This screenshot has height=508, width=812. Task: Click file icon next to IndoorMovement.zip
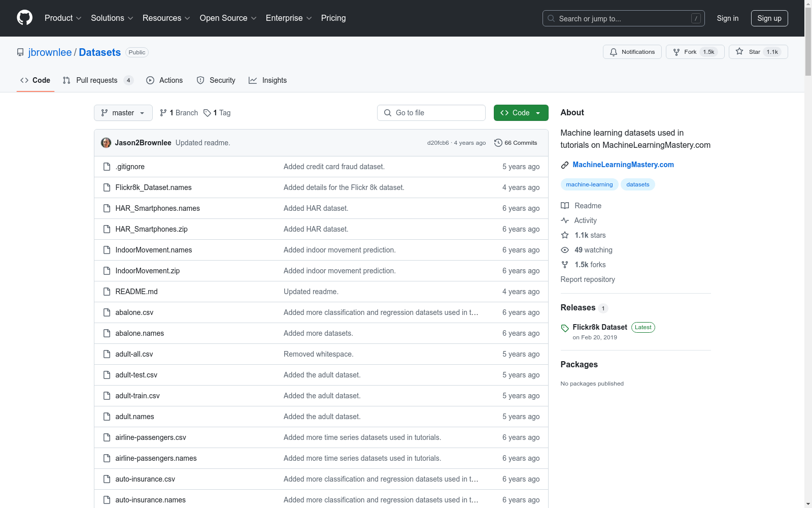tap(107, 271)
